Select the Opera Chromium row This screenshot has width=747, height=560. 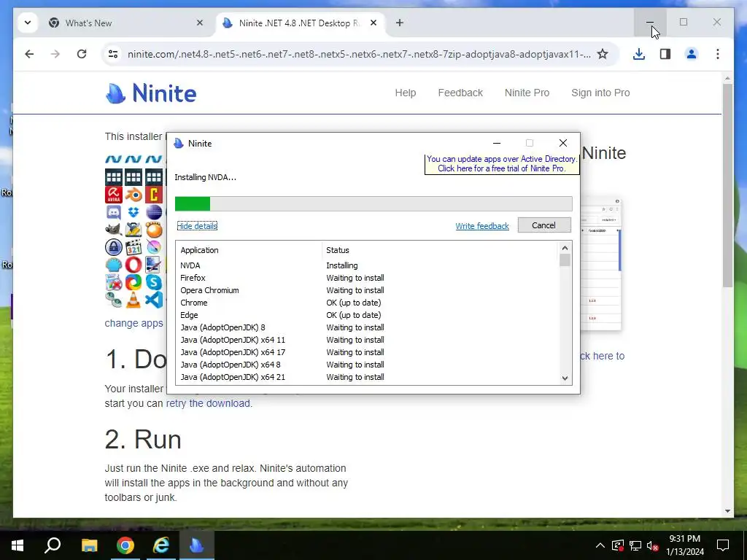point(366,290)
